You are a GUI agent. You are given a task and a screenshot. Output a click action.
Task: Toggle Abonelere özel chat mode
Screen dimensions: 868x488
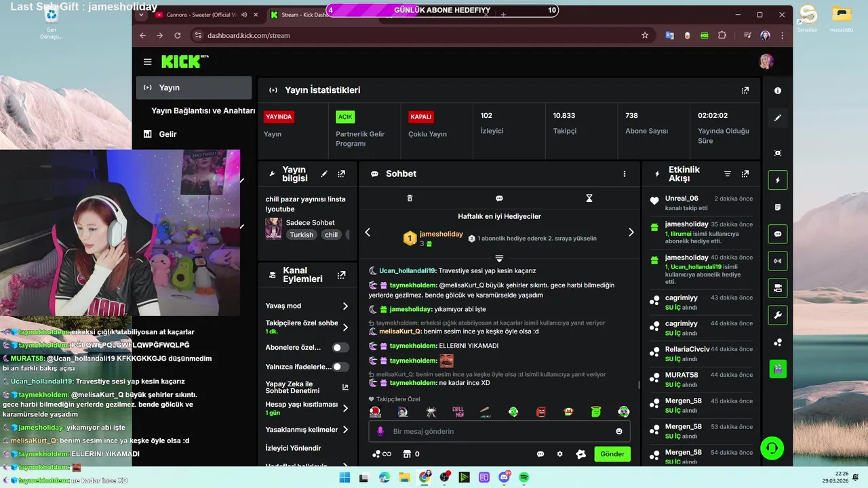point(340,348)
